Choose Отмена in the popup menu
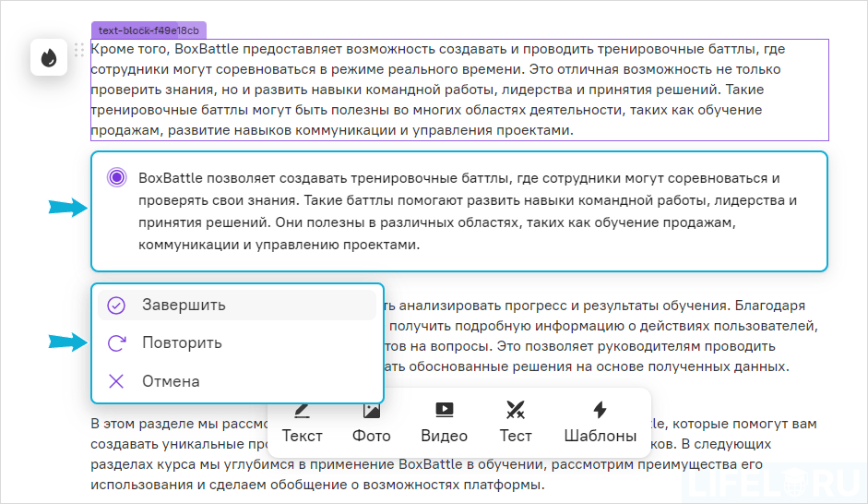 pyautogui.click(x=237, y=381)
